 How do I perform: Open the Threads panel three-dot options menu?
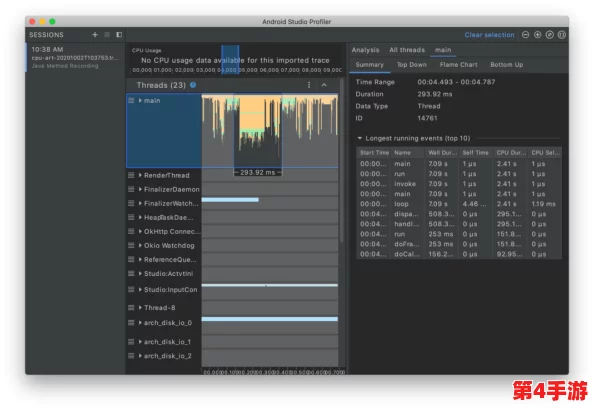click(309, 85)
